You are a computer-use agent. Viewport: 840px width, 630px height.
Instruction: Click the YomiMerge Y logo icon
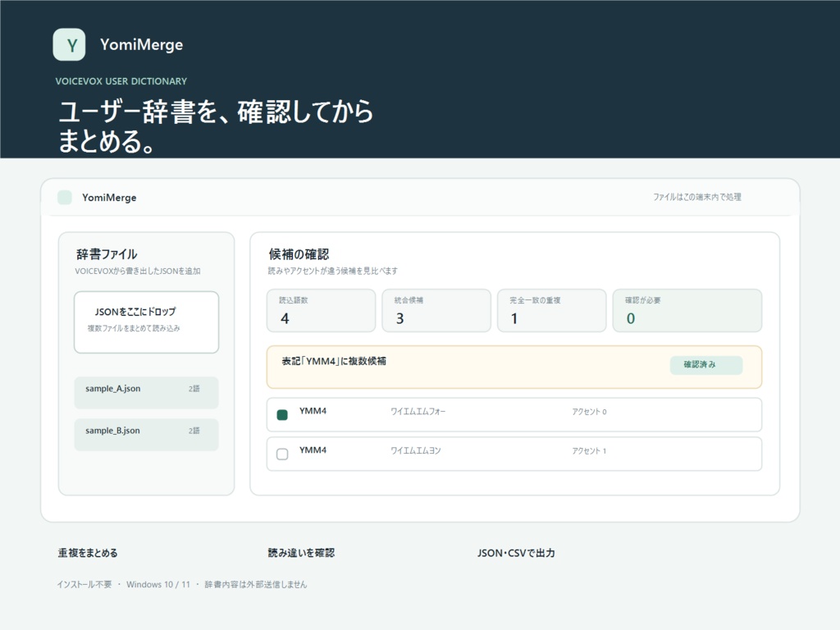[69, 44]
